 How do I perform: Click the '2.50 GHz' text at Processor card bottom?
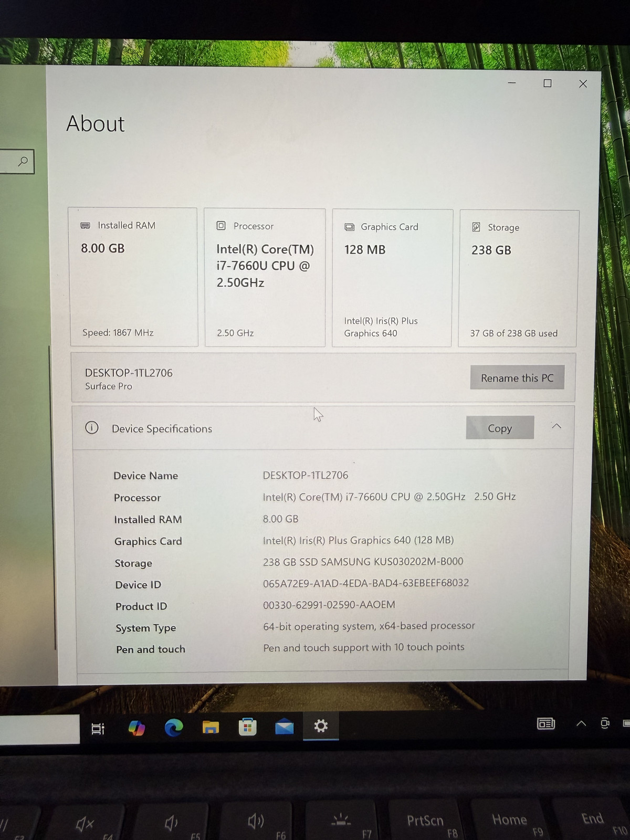click(235, 333)
